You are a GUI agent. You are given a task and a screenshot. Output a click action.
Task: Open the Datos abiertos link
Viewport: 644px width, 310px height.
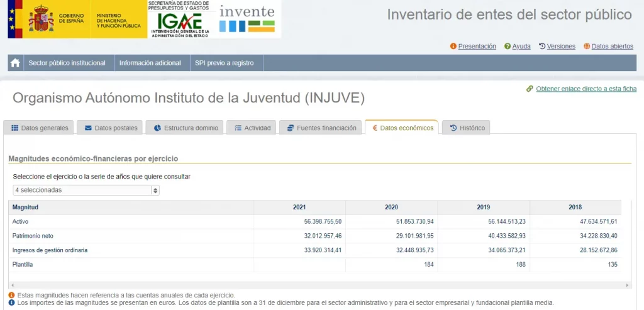(611, 47)
